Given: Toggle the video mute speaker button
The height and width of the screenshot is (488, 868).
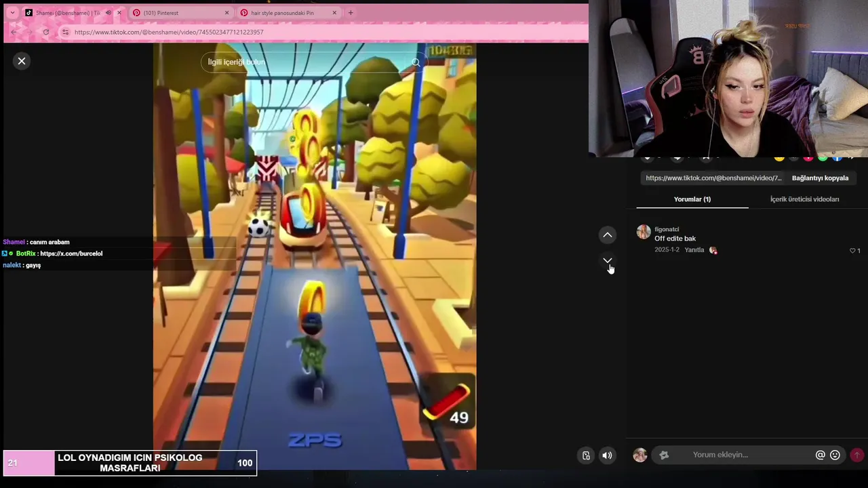Looking at the screenshot, I should (607, 455).
